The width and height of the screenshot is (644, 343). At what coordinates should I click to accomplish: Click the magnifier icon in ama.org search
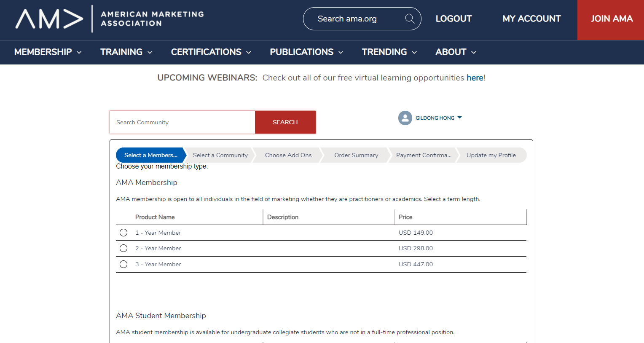coord(410,19)
